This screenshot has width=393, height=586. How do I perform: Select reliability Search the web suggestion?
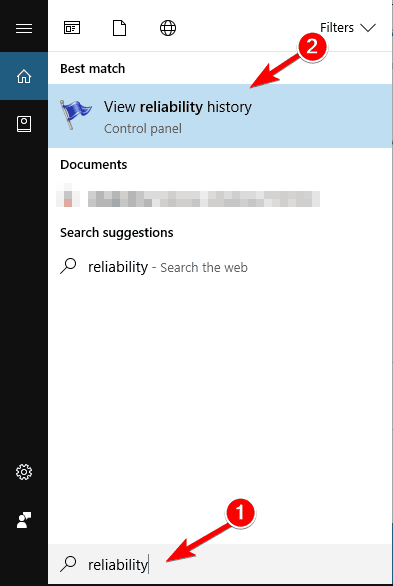pyautogui.click(x=220, y=267)
